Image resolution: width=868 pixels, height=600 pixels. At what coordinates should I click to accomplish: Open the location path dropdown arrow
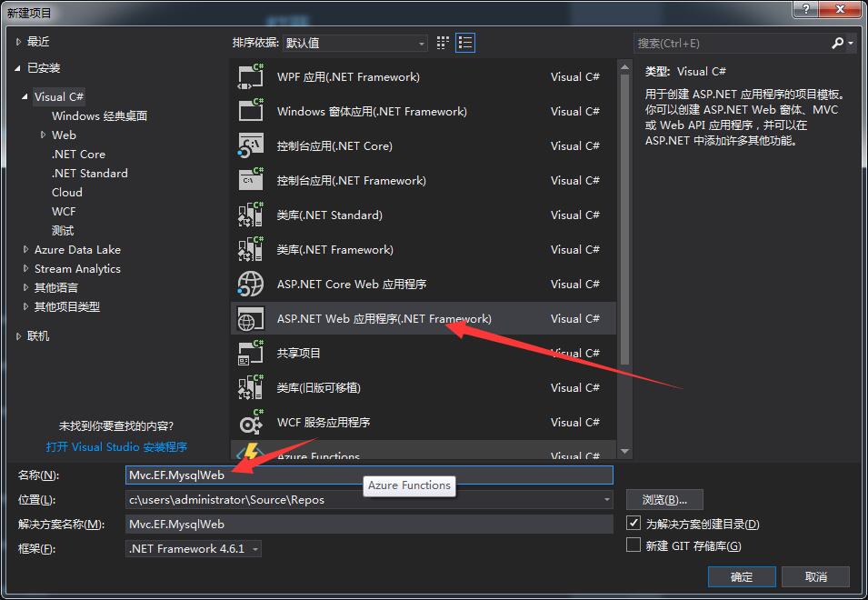click(x=607, y=499)
